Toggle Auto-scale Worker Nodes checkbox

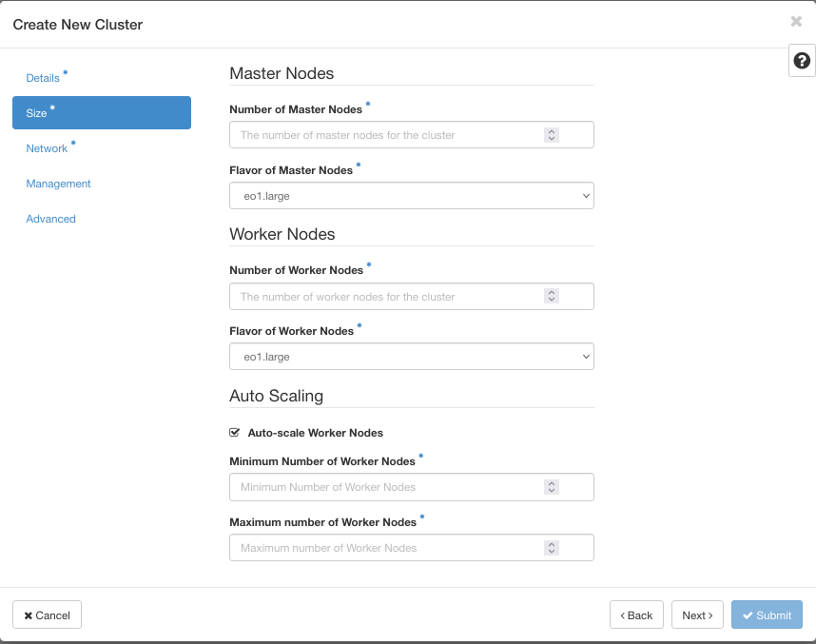point(235,433)
